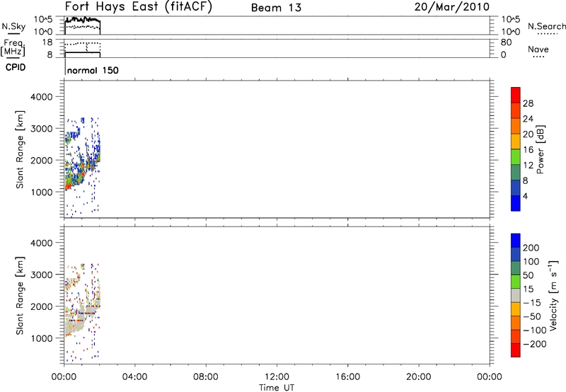
Task: Click the 2000 tick on the power panel
Action: point(41,160)
